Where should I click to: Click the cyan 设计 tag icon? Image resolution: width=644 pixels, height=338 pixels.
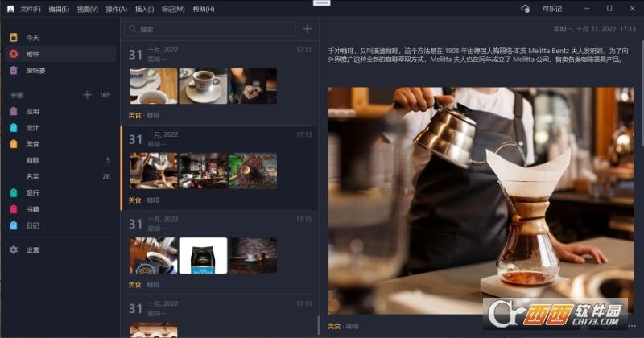(x=14, y=128)
